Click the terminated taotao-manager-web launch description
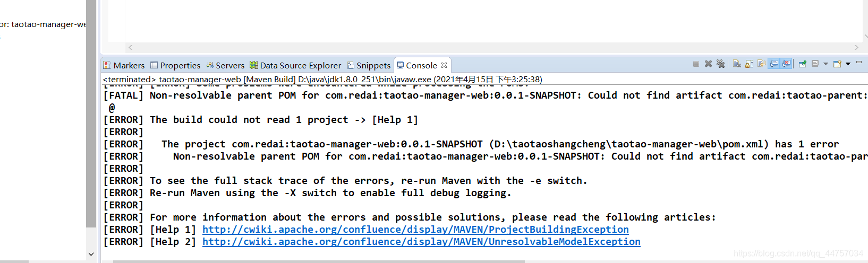Viewport: 868px width, 263px height. click(x=322, y=80)
